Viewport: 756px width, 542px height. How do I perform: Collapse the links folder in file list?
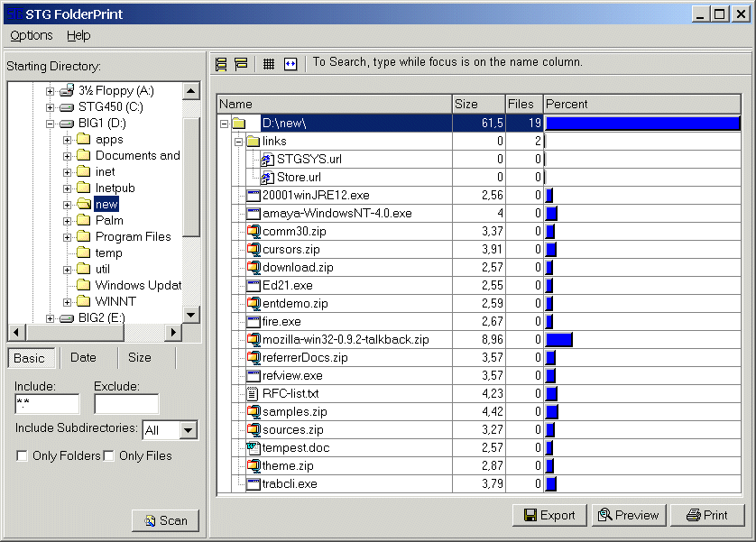(238, 142)
